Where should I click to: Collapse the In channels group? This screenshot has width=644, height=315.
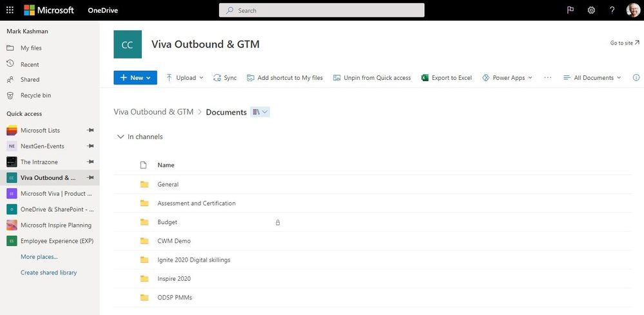[x=121, y=137]
